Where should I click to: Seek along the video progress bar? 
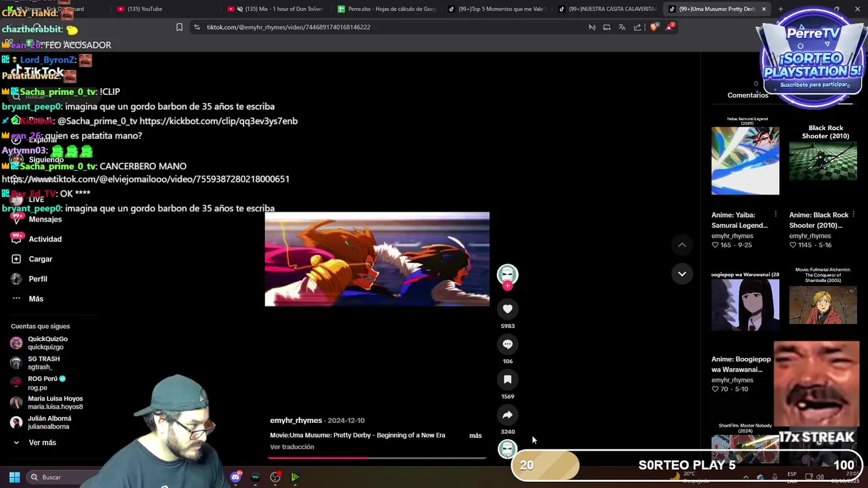point(377,458)
